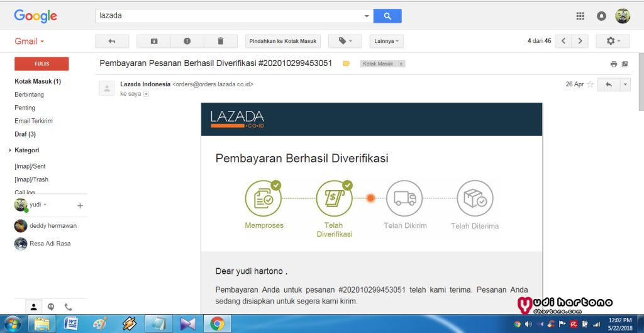
Task: Open Windows Explorer from the taskbar
Action: click(x=42, y=324)
